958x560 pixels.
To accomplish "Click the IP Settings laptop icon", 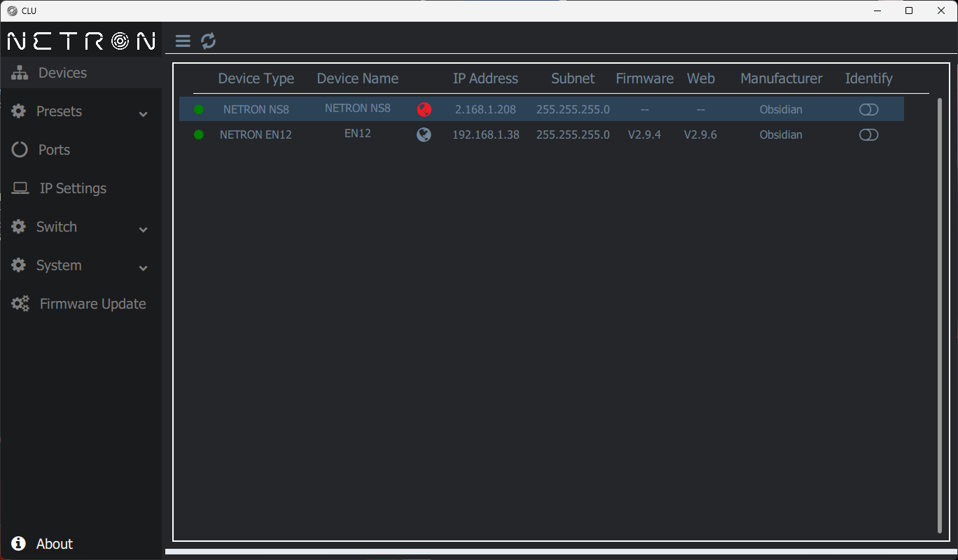I will tap(20, 188).
